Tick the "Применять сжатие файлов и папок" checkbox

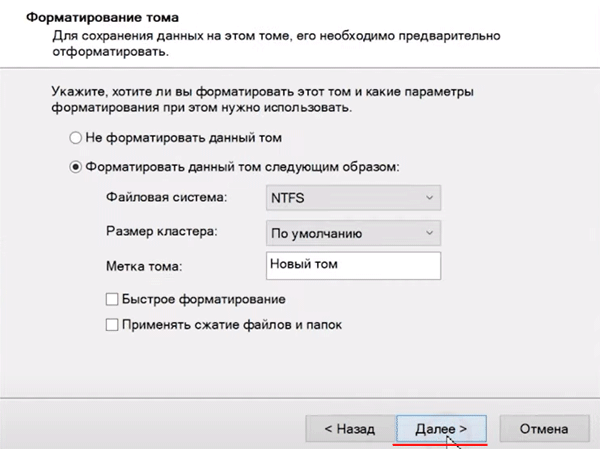[x=111, y=325]
